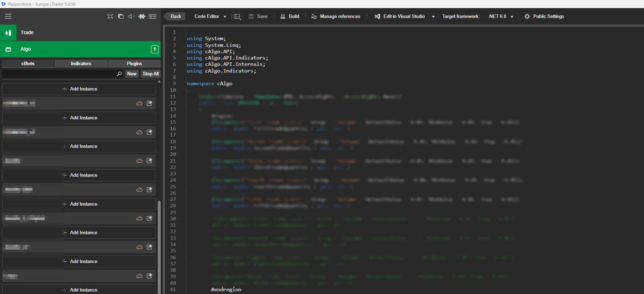This screenshot has height=294, width=644.
Task: Toggle the sound speaker icon
Action: point(131,16)
